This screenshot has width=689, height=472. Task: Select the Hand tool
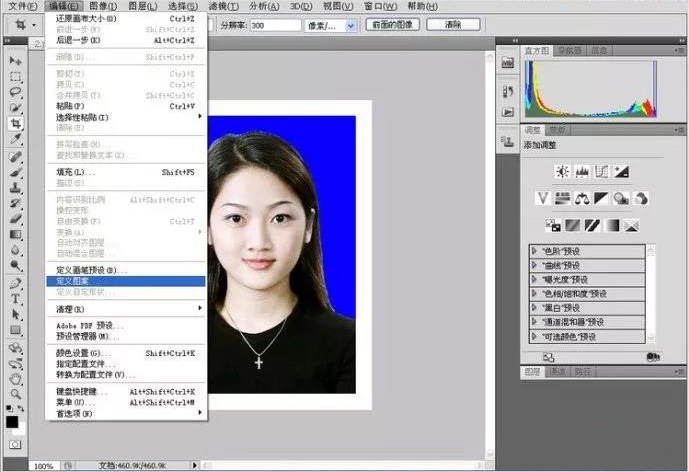[x=16, y=378]
